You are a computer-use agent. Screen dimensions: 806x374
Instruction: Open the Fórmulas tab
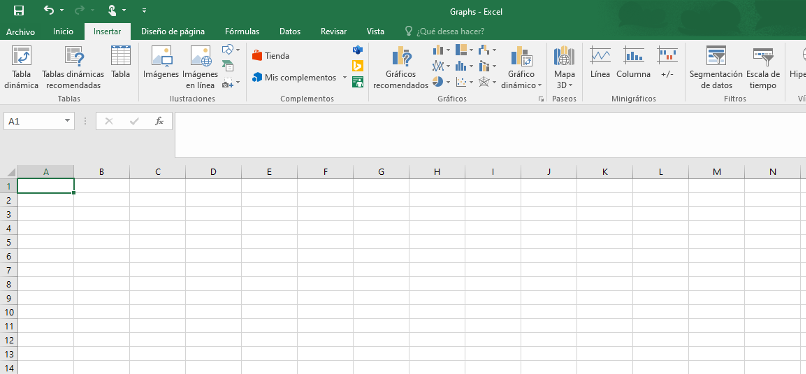pos(242,31)
